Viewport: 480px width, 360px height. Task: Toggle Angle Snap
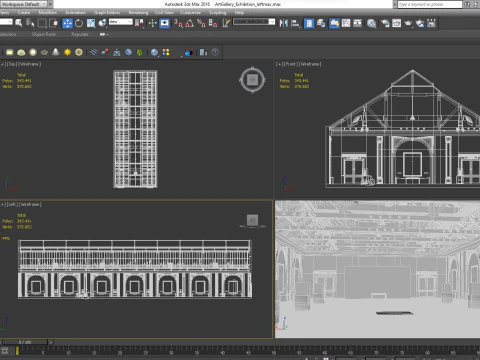coord(190,23)
